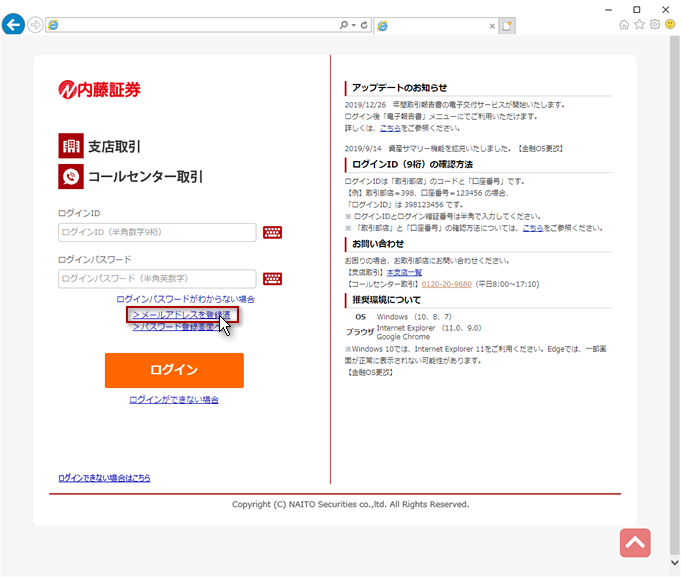Open software keyboard for login password
Screen dimensions: 681x577
[x=272, y=279]
